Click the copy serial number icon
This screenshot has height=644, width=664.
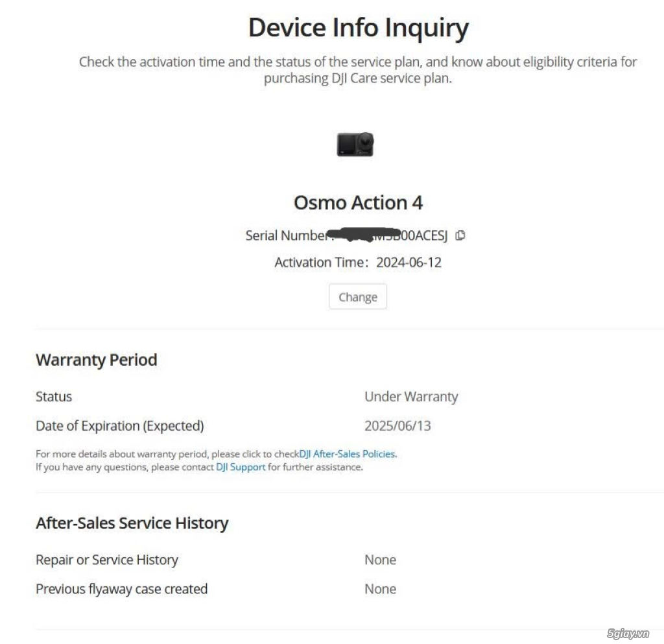460,236
